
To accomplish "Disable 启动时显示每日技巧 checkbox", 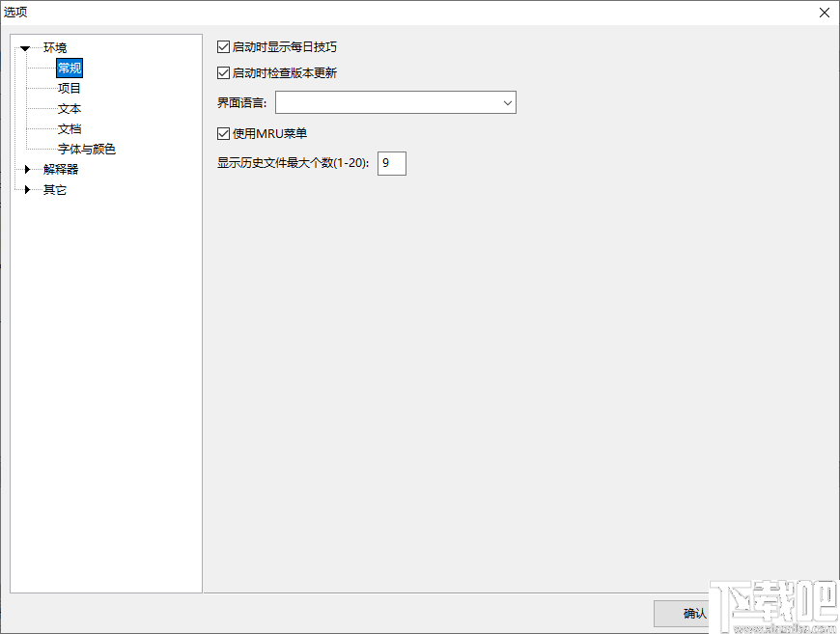I will click(222, 45).
